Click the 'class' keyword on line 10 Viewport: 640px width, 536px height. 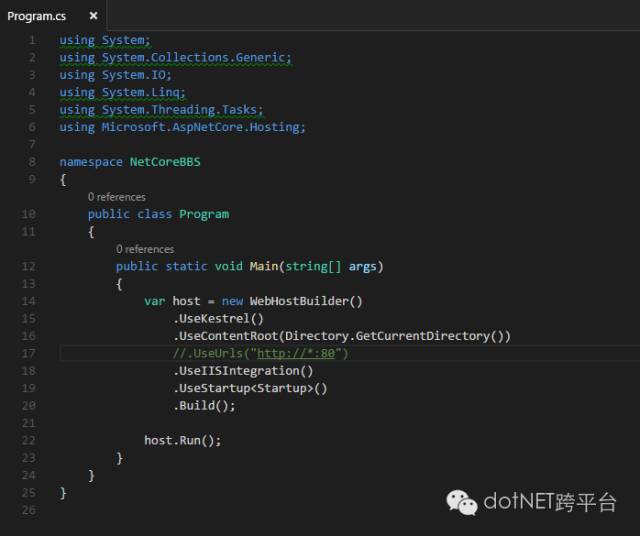click(154, 214)
